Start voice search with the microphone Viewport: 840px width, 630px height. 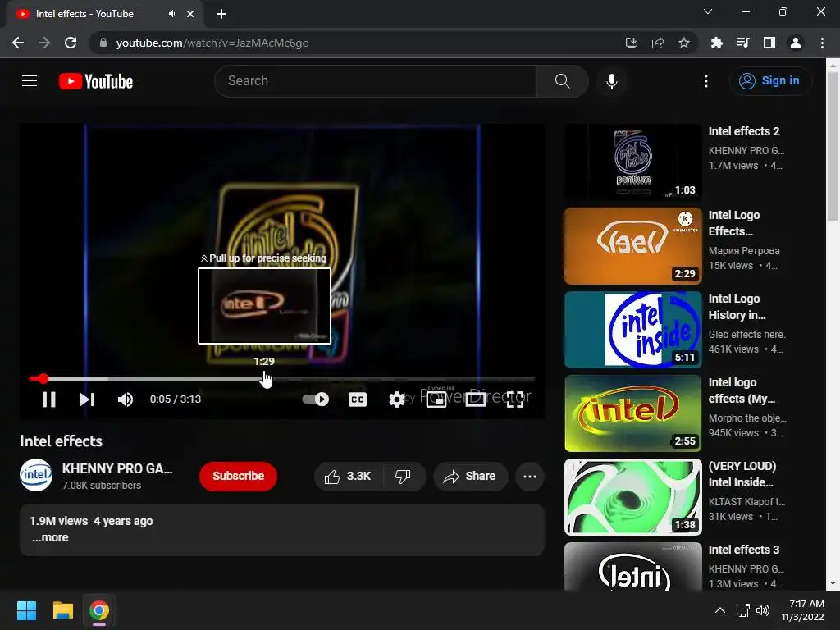pyautogui.click(x=612, y=81)
